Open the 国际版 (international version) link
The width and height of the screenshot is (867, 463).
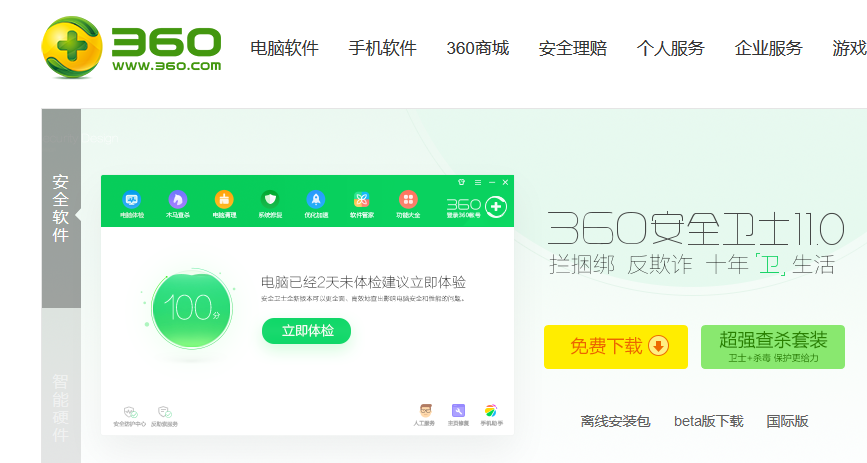tap(787, 422)
